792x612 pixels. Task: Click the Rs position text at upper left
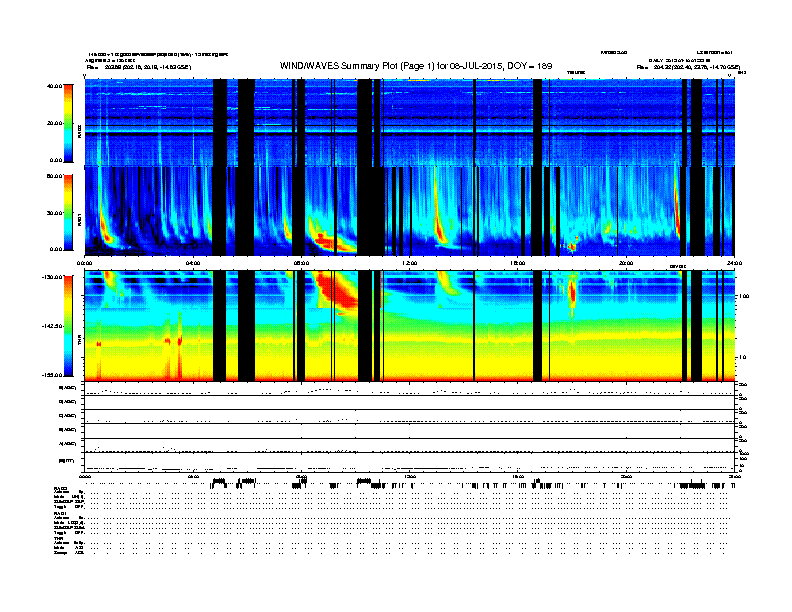139,67
